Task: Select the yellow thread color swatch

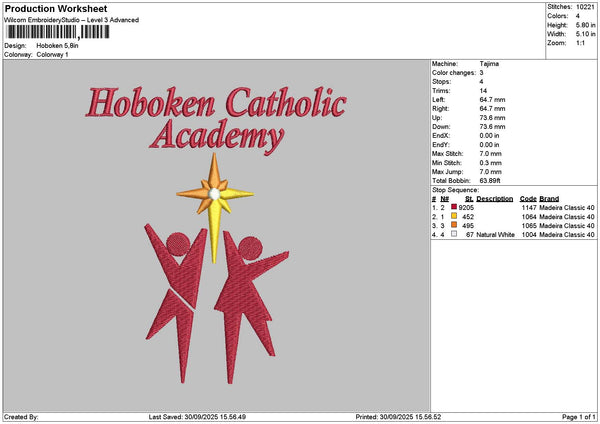Action: pos(454,216)
